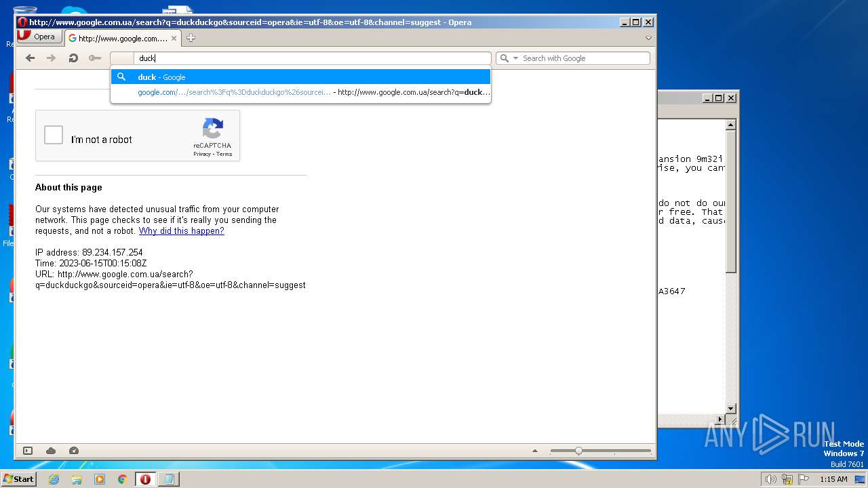Click the 'A3647' text in the Notepad window

(x=671, y=291)
